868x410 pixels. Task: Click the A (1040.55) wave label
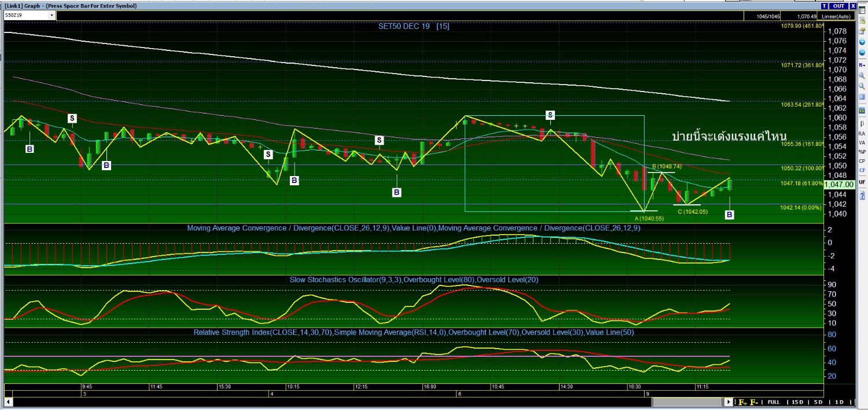click(x=649, y=218)
